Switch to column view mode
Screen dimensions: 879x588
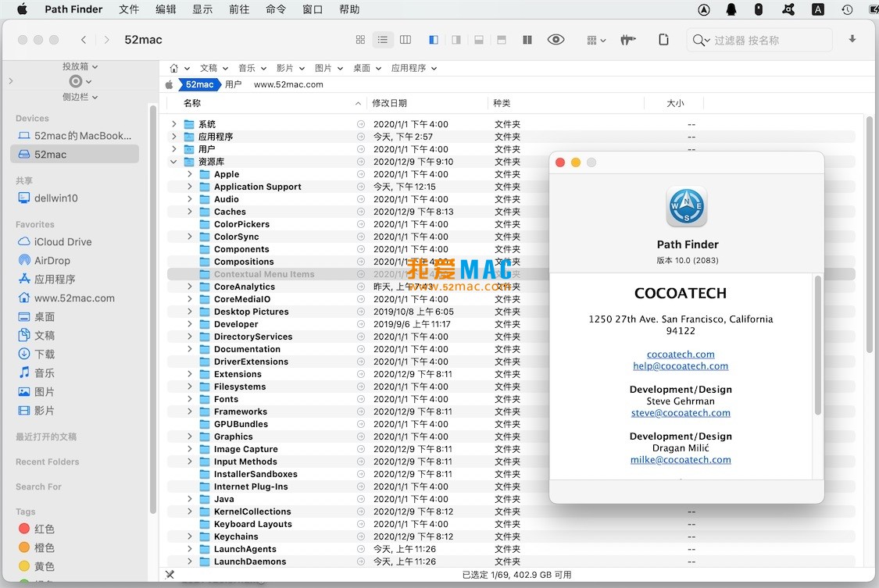tap(406, 40)
